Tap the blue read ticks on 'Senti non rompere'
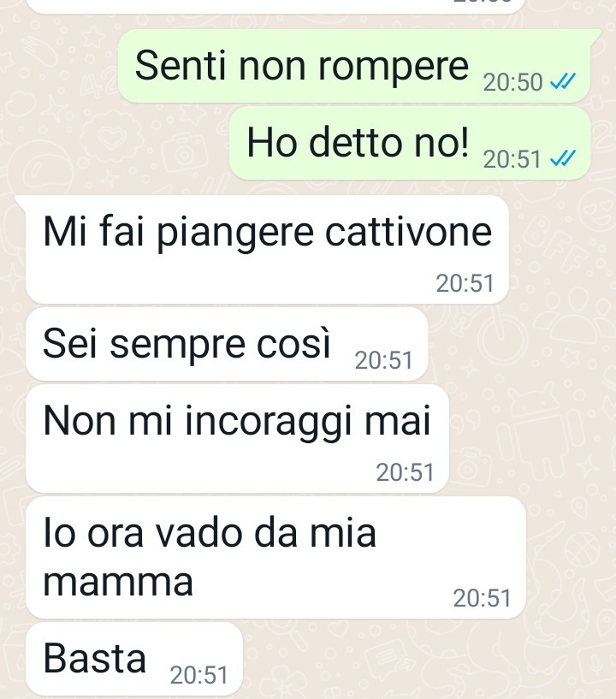Viewport: 616px width, 699px height. point(563,81)
